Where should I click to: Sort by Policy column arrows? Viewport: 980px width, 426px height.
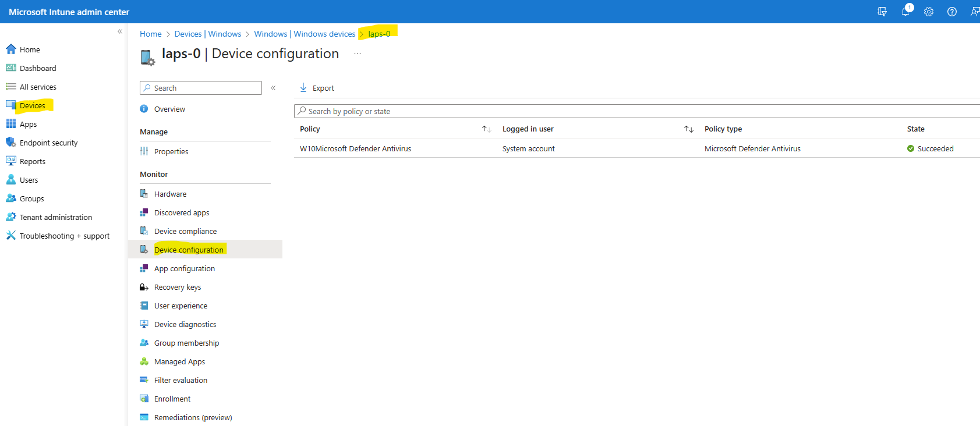(486, 129)
